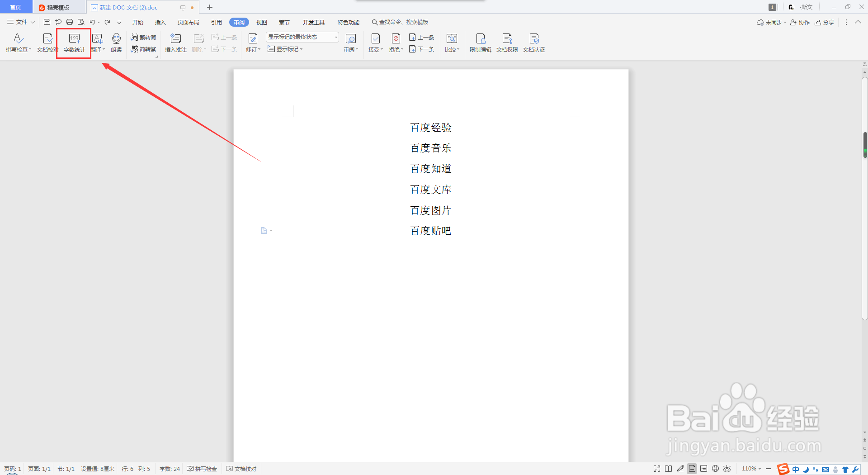Click the 翻译 translate icon
Image resolution: width=868 pixels, height=475 pixels.
98,38
